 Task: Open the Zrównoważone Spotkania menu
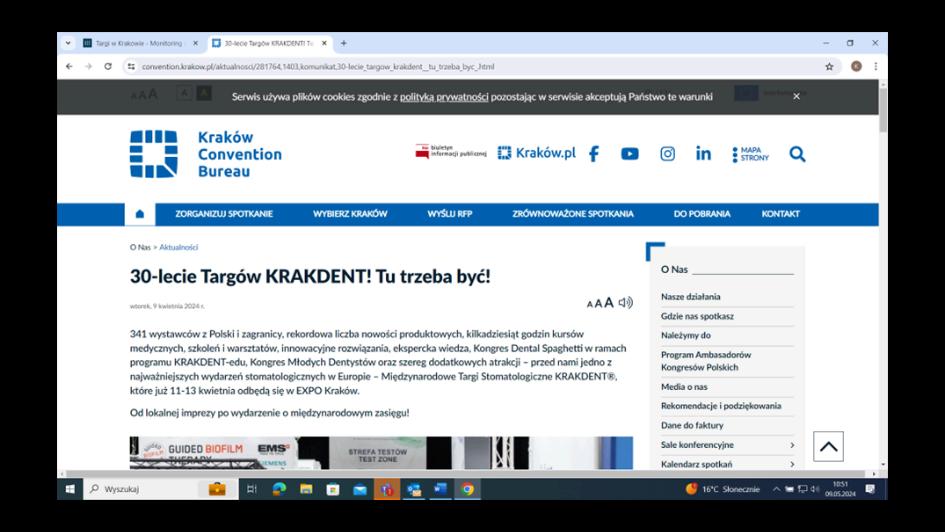coord(573,214)
